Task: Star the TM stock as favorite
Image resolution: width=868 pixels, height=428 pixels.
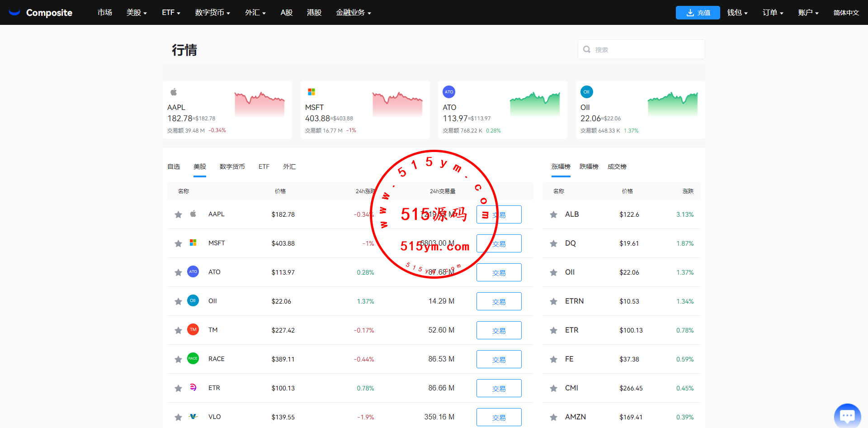Action: click(x=178, y=330)
